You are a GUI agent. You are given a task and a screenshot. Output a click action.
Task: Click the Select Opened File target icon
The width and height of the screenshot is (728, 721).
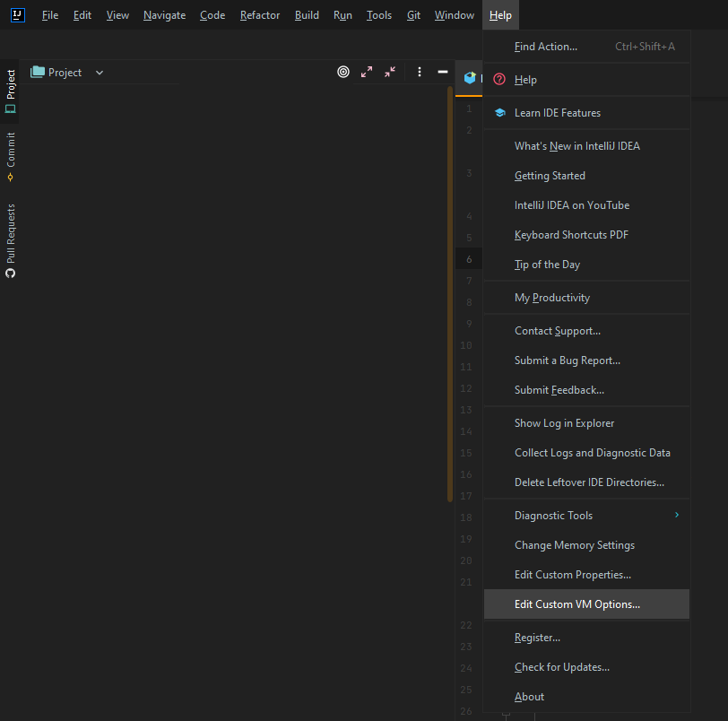tap(343, 72)
